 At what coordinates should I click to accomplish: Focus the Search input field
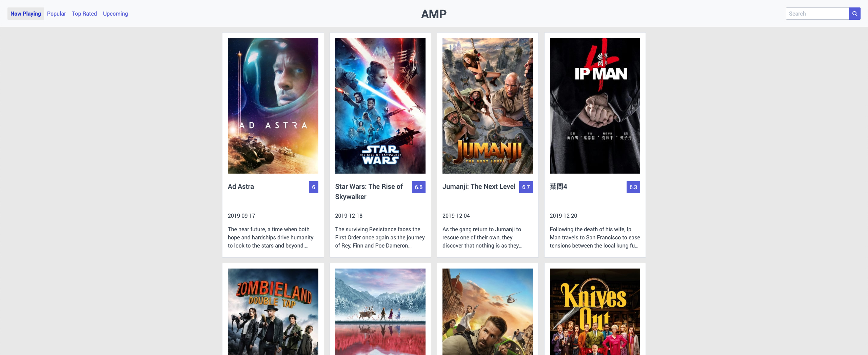click(x=817, y=14)
